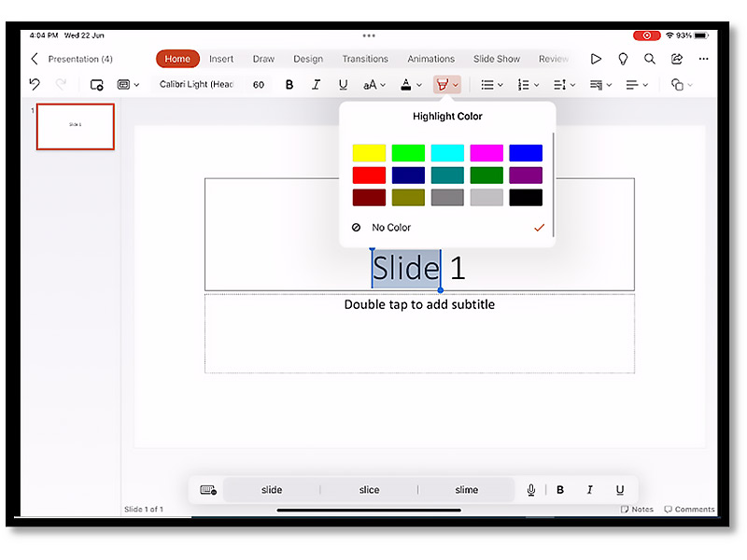Toggle Italic in the suggestion bar
Image resolution: width=747 pixels, height=560 pixels.
coord(590,490)
